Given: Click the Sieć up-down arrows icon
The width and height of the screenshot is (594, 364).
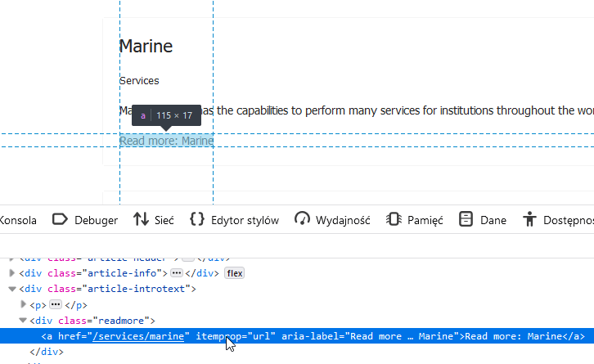Looking at the screenshot, I should [x=141, y=219].
